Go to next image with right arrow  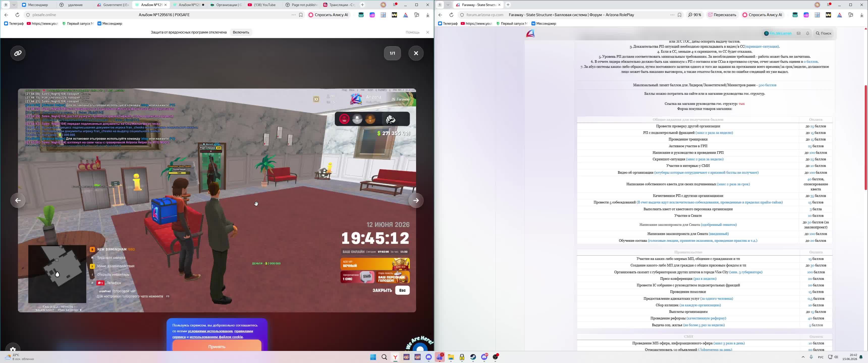pyautogui.click(x=416, y=200)
